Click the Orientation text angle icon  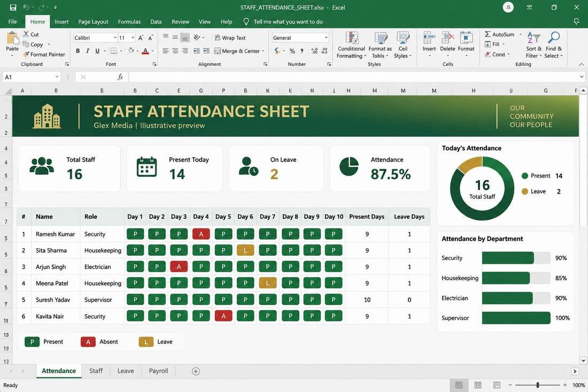tap(197, 37)
